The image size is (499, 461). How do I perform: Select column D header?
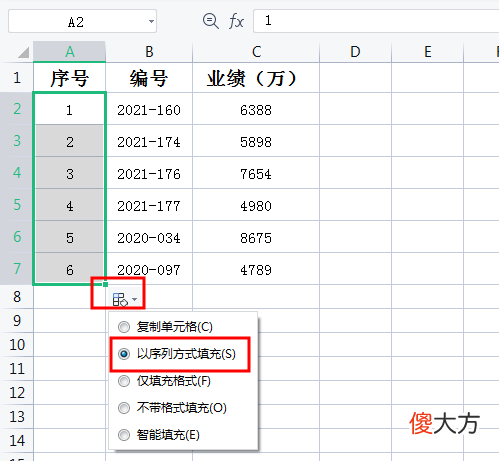pos(355,52)
